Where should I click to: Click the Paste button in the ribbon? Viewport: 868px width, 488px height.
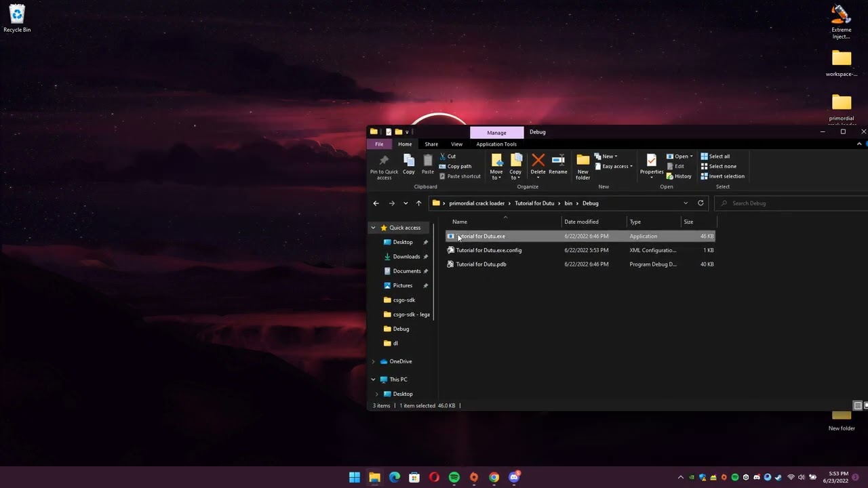(x=427, y=165)
